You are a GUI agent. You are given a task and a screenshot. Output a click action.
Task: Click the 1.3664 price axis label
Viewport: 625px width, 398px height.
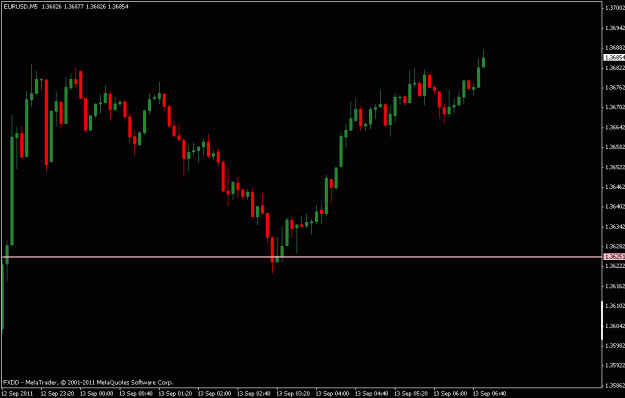pyautogui.click(x=615, y=127)
